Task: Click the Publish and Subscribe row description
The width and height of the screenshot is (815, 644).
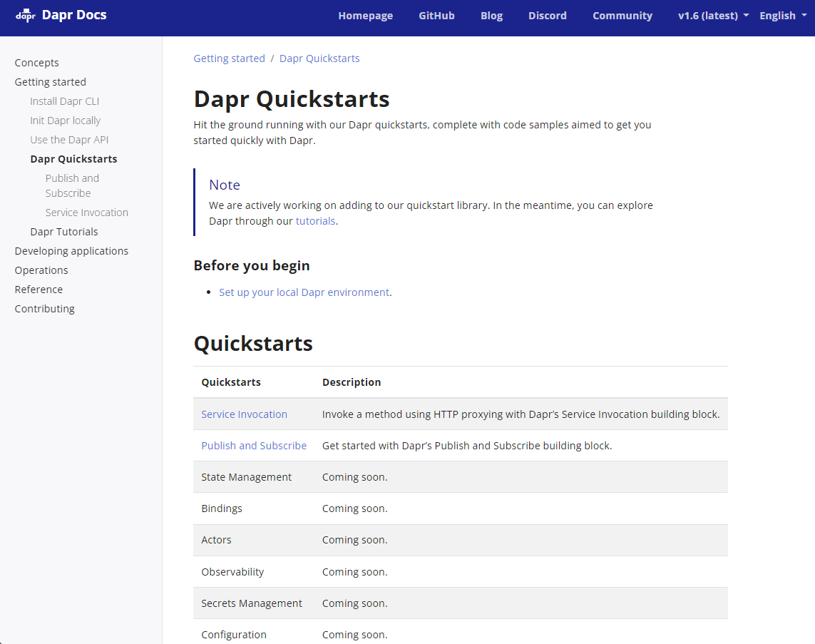Action: coord(467,446)
